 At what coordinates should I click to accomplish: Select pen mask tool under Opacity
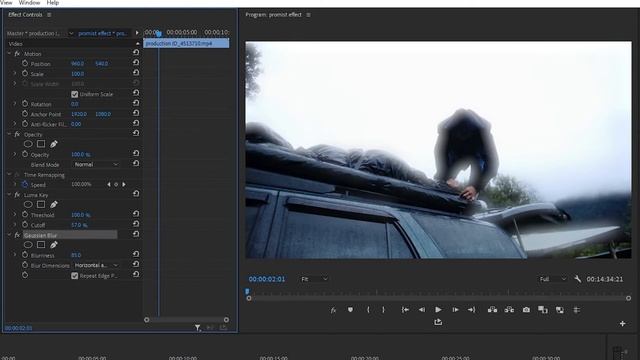[x=54, y=144]
